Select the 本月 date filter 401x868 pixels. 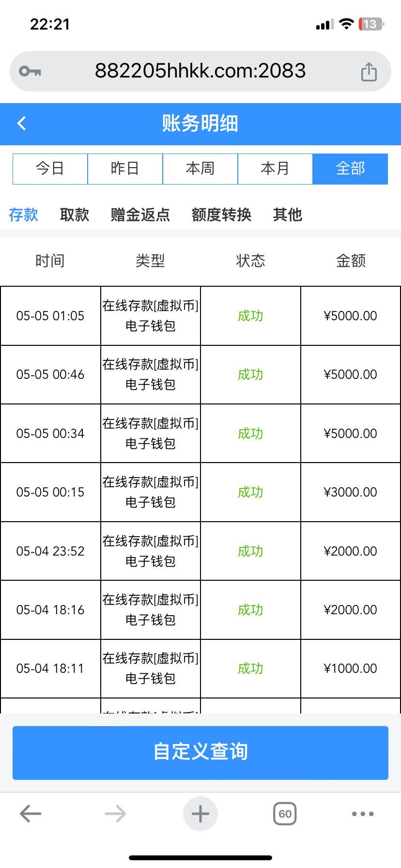coord(275,169)
